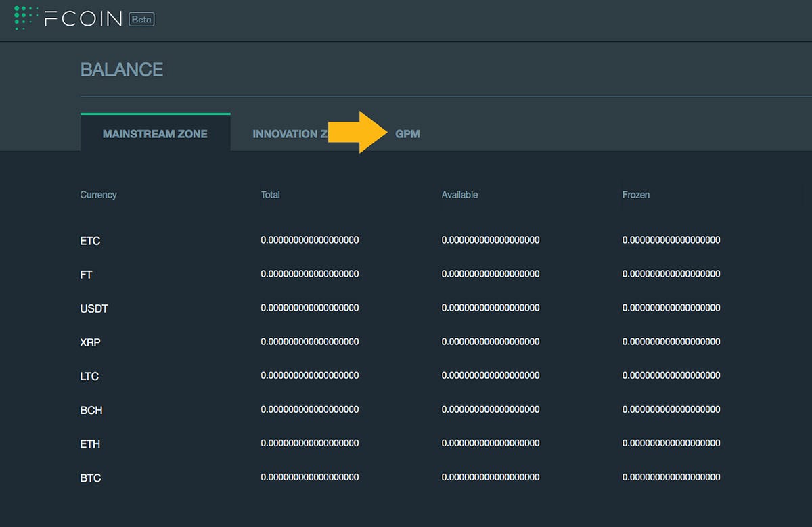Click the BTC frozen balance value

coord(671,477)
